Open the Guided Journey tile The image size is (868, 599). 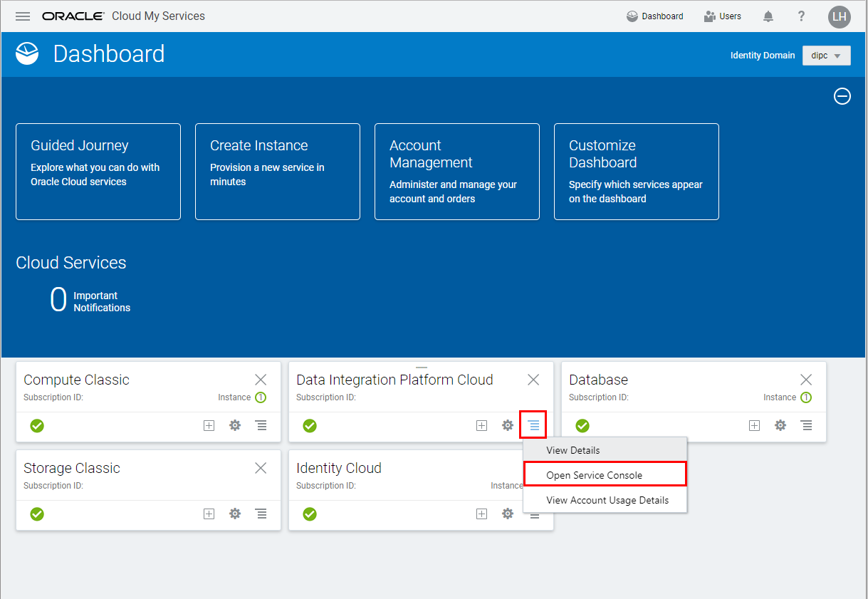[x=98, y=172]
